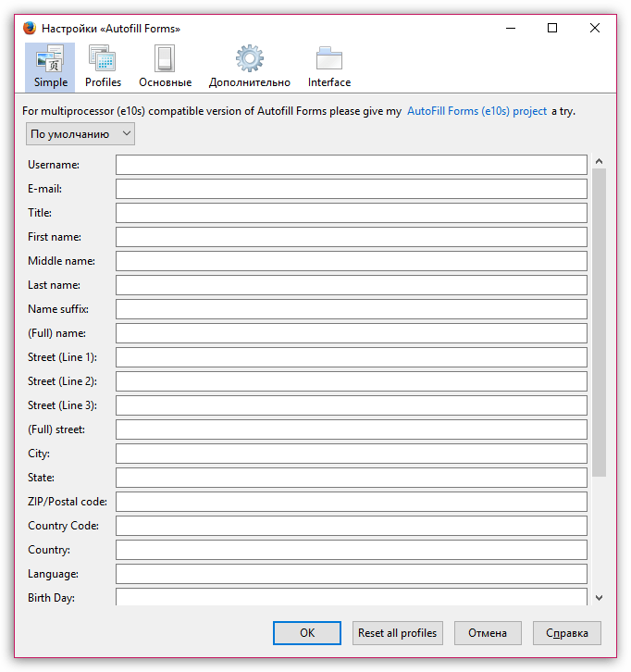Focus the E-mail text field
631x672 pixels.
[351, 189]
